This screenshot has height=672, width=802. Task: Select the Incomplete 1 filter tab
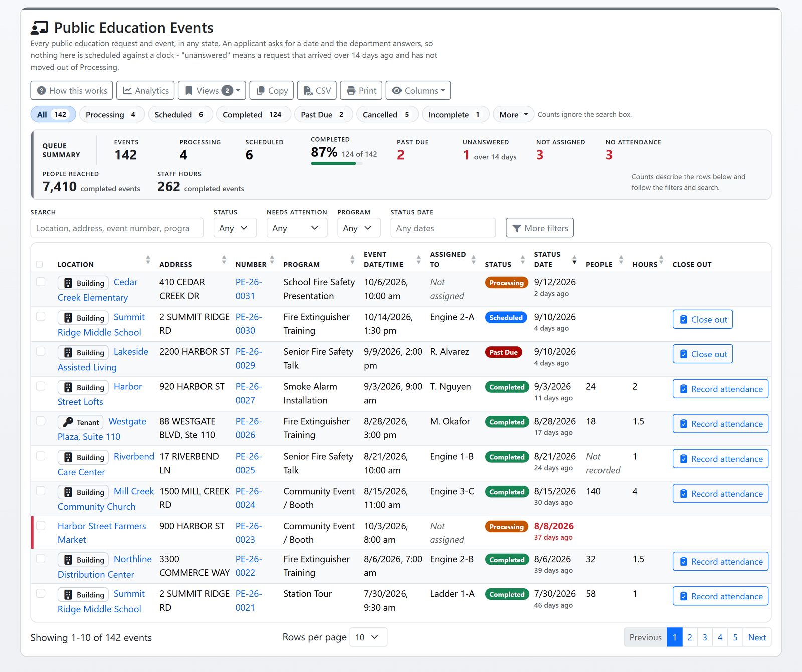pos(456,115)
